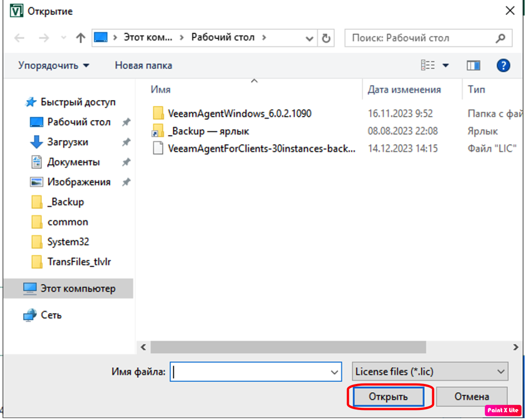526x420 pixels.
Task: Click the Back navigation arrow
Action: 20,38
